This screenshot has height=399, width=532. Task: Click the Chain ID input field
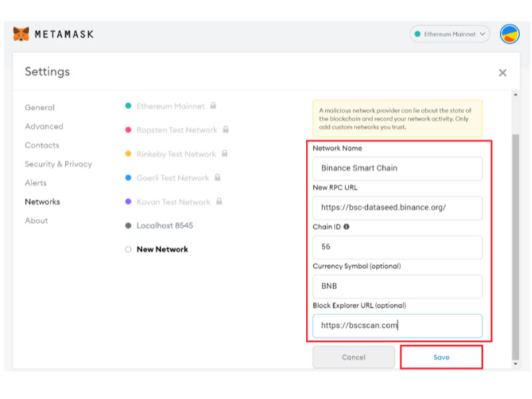pos(397,247)
